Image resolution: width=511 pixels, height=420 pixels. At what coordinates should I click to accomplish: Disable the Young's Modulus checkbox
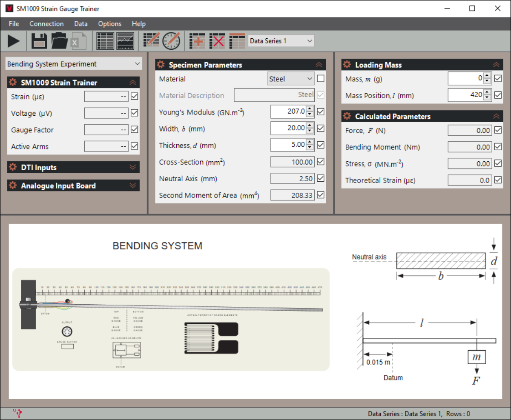point(321,111)
